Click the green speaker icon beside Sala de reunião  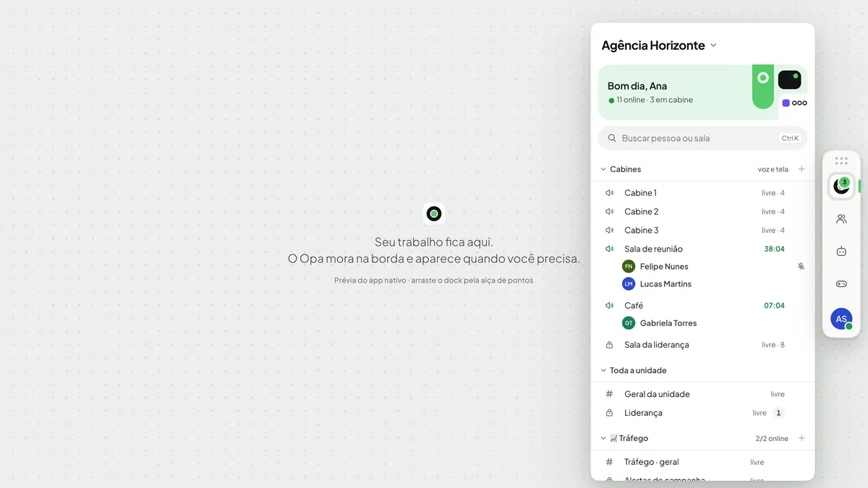click(x=609, y=249)
